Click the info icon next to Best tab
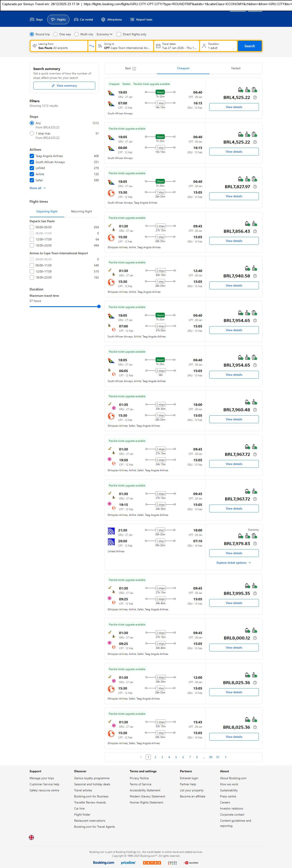 134,69
